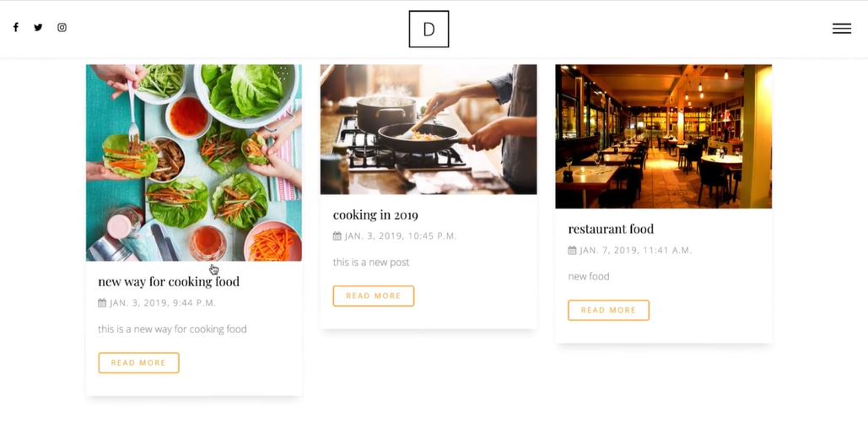Click the "this is a new post" excerpt

pos(371,262)
